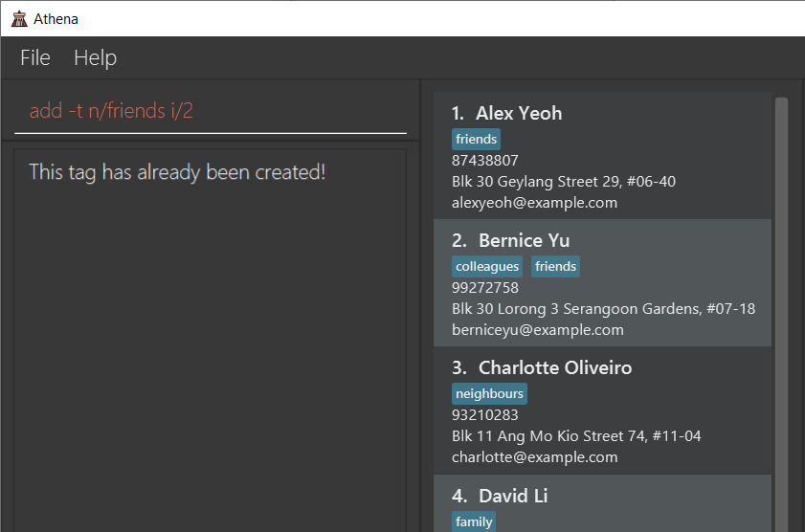Select the Bernice Yu contact name
This screenshot has width=805, height=532.
(524, 240)
